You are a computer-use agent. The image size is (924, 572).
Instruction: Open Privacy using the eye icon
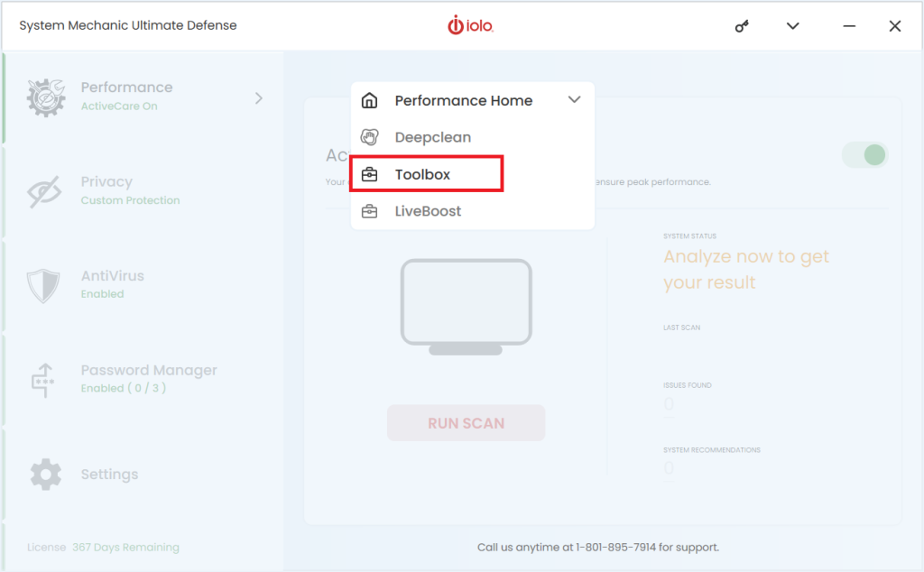click(44, 189)
